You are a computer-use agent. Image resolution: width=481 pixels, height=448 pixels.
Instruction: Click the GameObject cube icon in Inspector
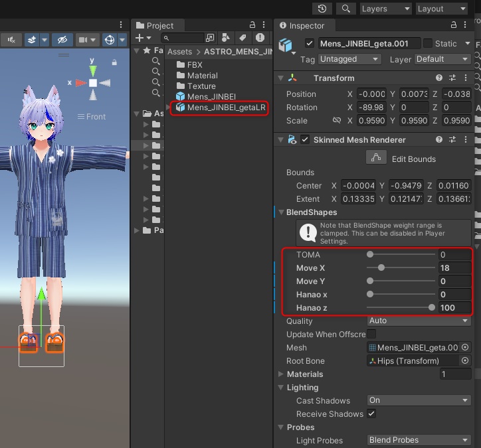[x=285, y=45]
